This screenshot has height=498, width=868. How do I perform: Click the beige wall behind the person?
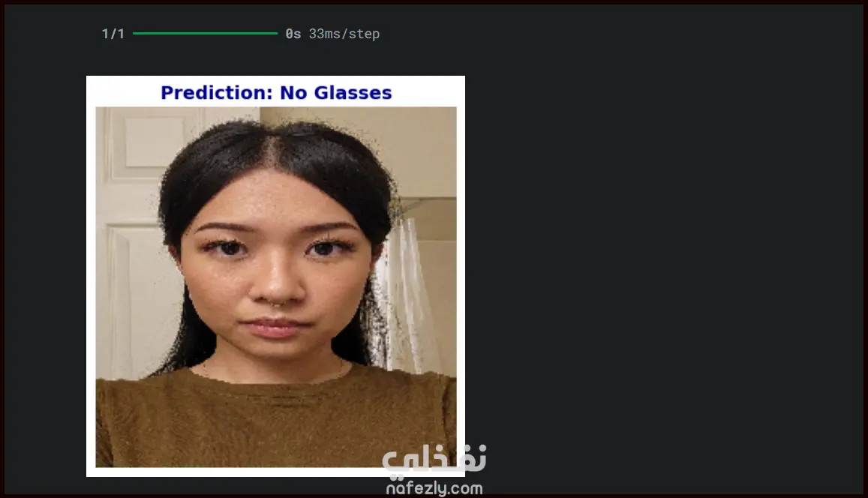(426, 149)
